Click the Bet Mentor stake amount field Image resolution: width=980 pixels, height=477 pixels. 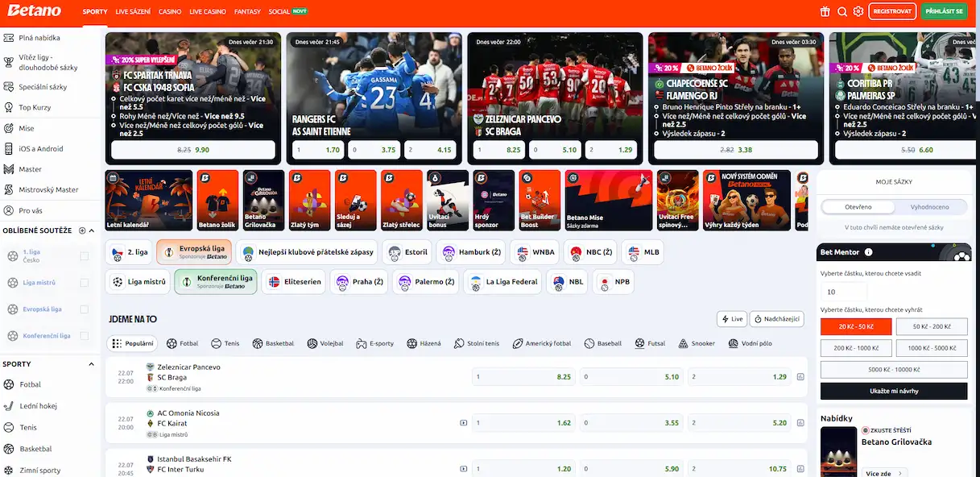pos(844,292)
